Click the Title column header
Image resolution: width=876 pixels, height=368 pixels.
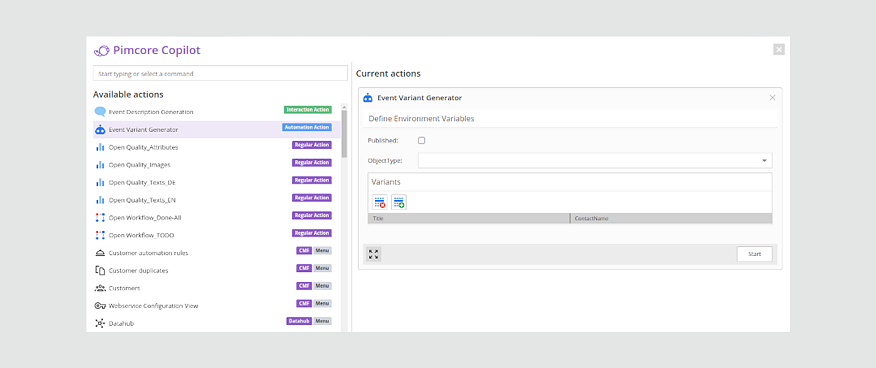[x=469, y=218]
